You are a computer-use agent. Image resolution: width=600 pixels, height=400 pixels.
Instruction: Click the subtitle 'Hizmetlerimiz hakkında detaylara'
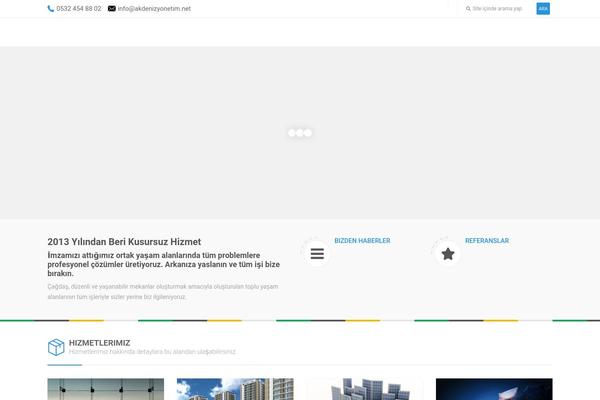click(x=152, y=352)
